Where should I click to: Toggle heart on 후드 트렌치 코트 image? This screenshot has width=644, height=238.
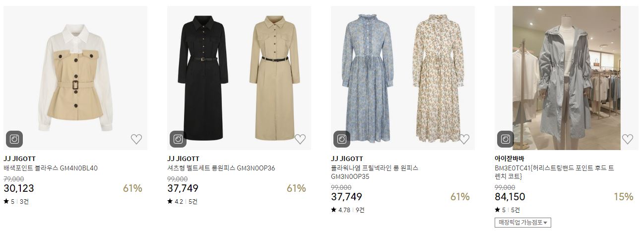pos(628,139)
